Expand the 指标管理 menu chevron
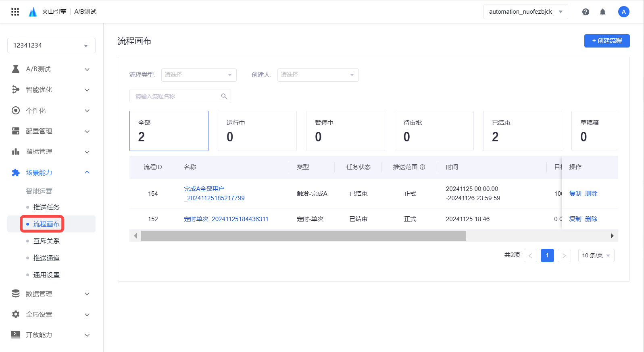This screenshot has width=644, height=352. (x=87, y=152)
